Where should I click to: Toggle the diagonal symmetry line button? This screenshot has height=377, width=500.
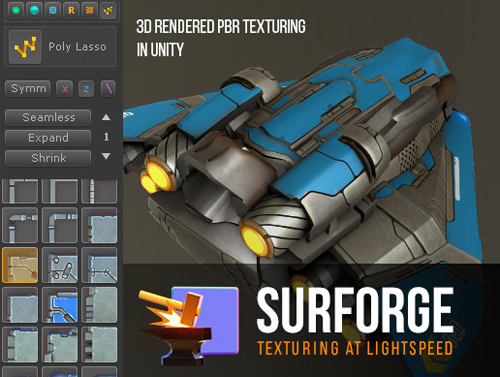tap(108, 89)
